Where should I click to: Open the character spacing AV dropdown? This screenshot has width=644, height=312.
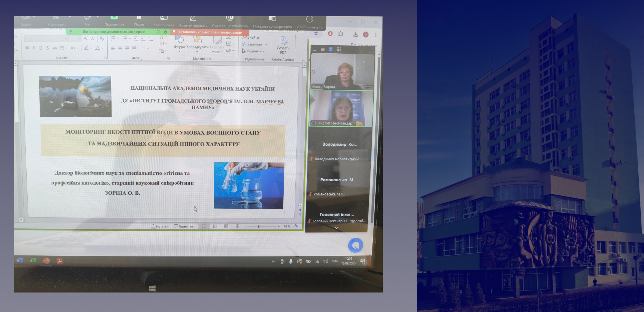[x=63, y=48]
